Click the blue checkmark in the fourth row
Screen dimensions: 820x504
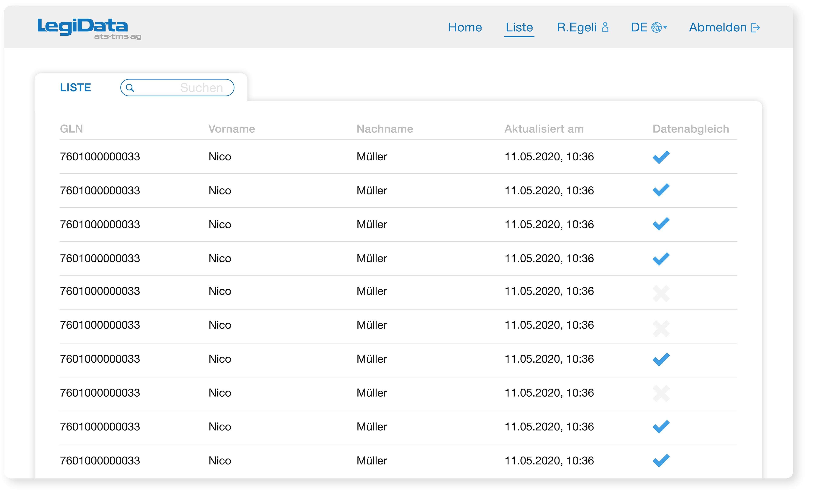(x=661, y=259)
